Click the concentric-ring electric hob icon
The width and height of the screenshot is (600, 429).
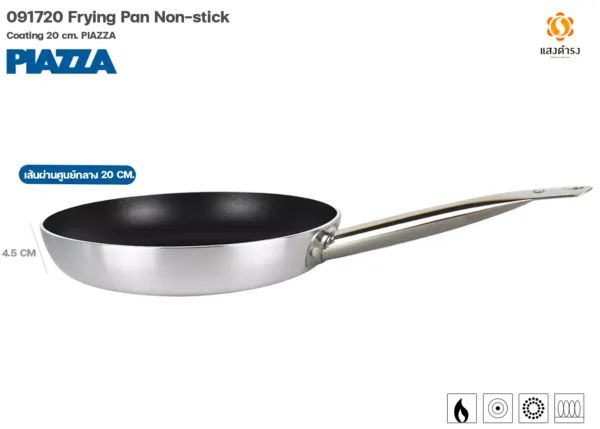(x=497, y=408)
